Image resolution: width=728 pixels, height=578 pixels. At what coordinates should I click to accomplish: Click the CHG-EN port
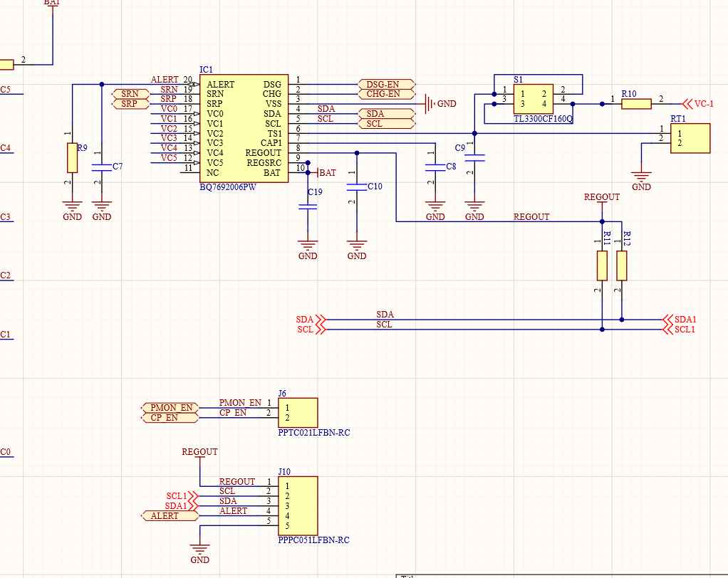coord(386,94)
